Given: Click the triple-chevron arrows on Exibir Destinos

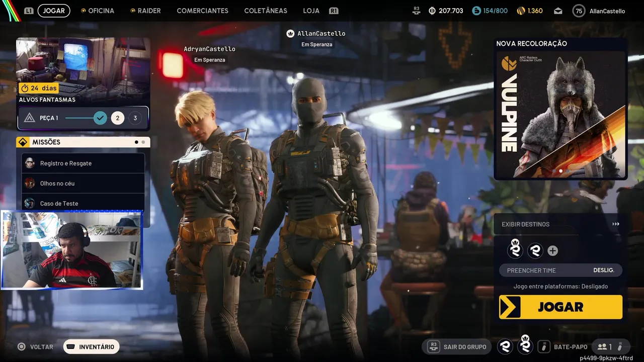Looking at the screenshot, I should pos(616,224).
